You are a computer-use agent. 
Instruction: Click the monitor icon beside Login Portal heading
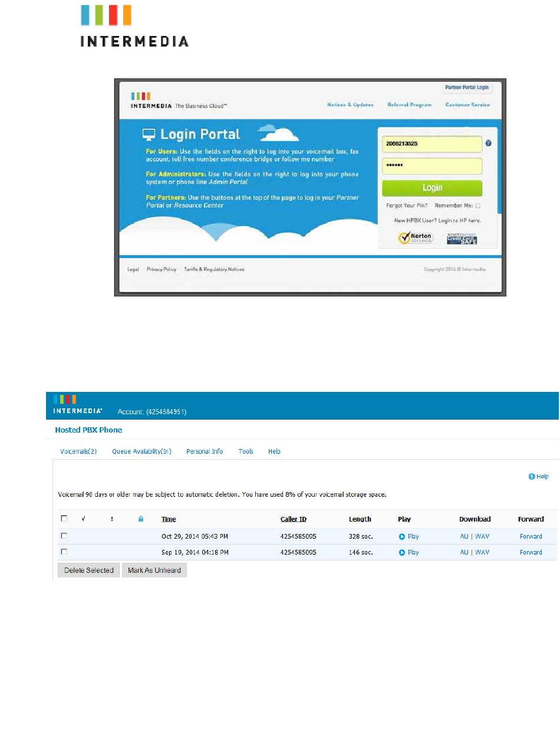[149, 135]
